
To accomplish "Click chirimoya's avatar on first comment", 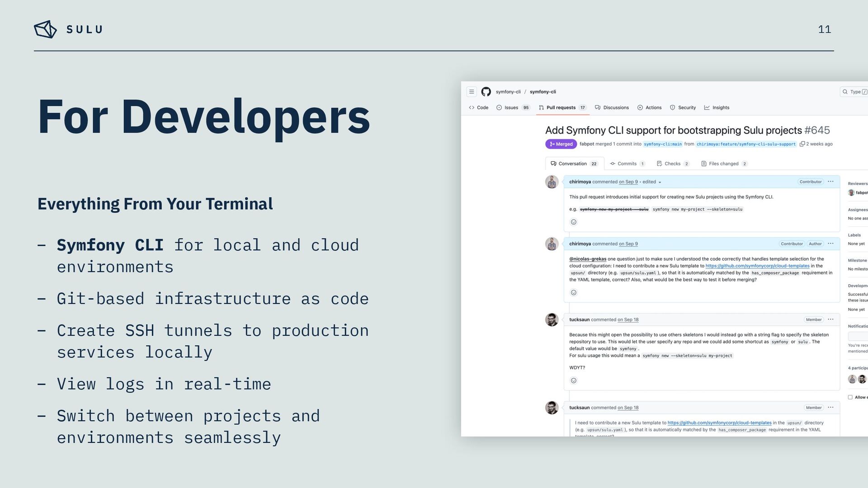I will click(x=552, y=182).
